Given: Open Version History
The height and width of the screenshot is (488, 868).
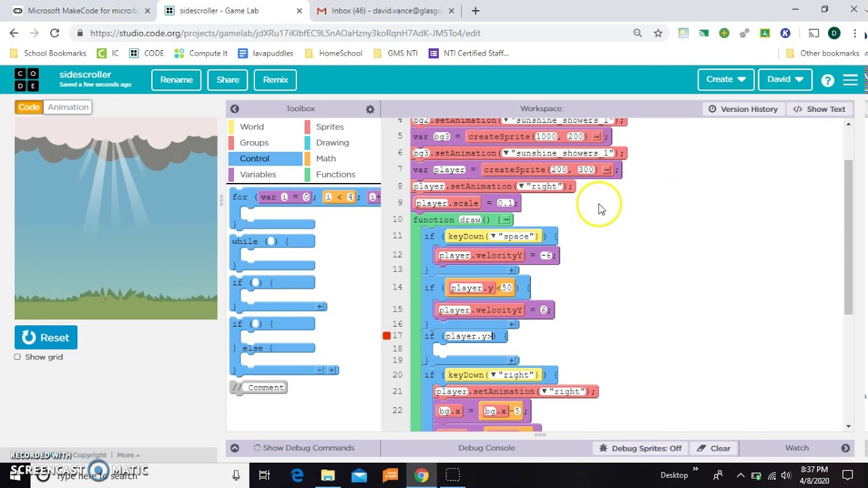Looking at the screenshot, I should [x=743, y=109].
